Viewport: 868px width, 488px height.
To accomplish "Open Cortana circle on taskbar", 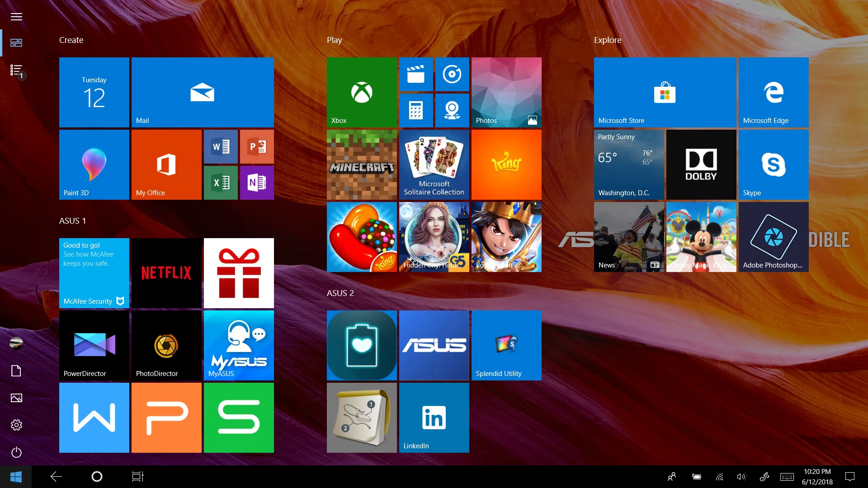I will click(97, 477).
